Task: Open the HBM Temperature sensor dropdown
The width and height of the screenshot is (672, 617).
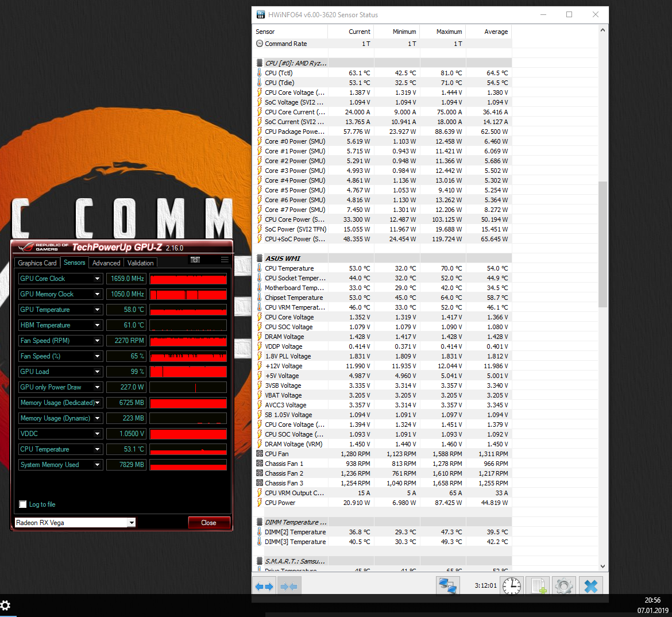Action: (x=97, y=325)
